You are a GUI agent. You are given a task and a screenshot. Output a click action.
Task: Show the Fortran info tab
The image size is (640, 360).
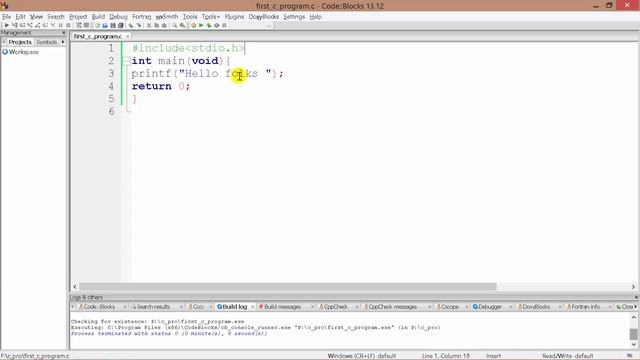coord(585,307)
